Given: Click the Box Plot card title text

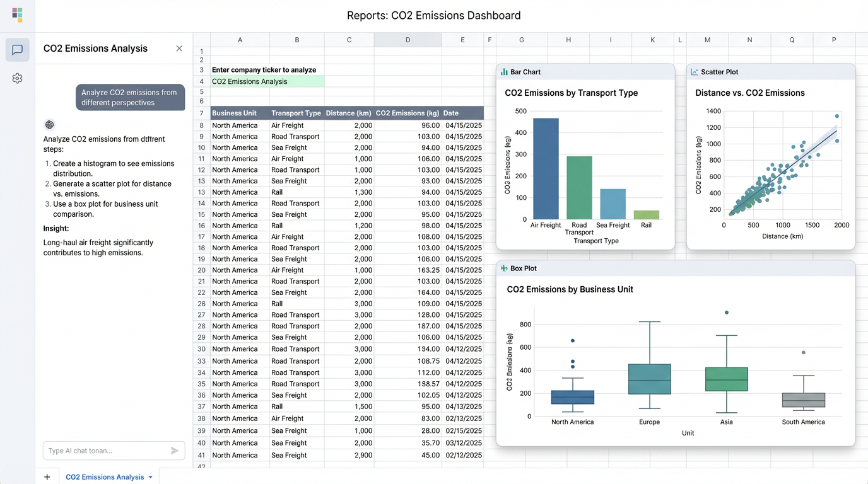Looking at the screenshot, I should click(x=524, y=268).
